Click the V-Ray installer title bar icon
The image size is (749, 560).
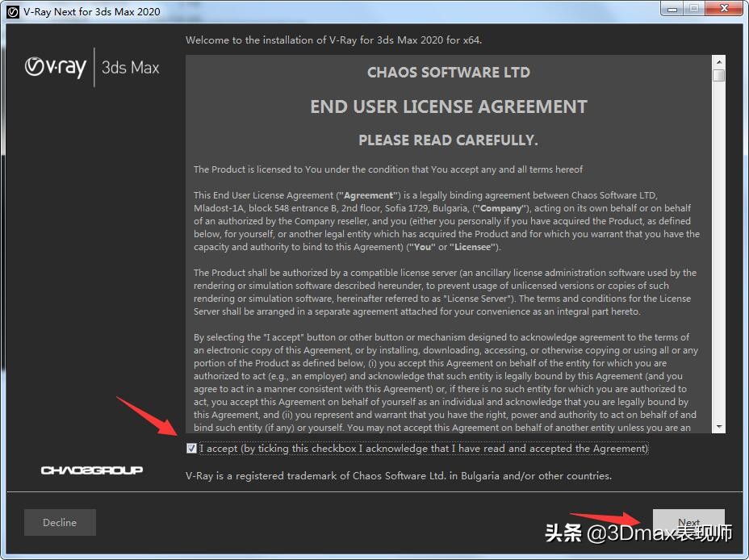11,11
